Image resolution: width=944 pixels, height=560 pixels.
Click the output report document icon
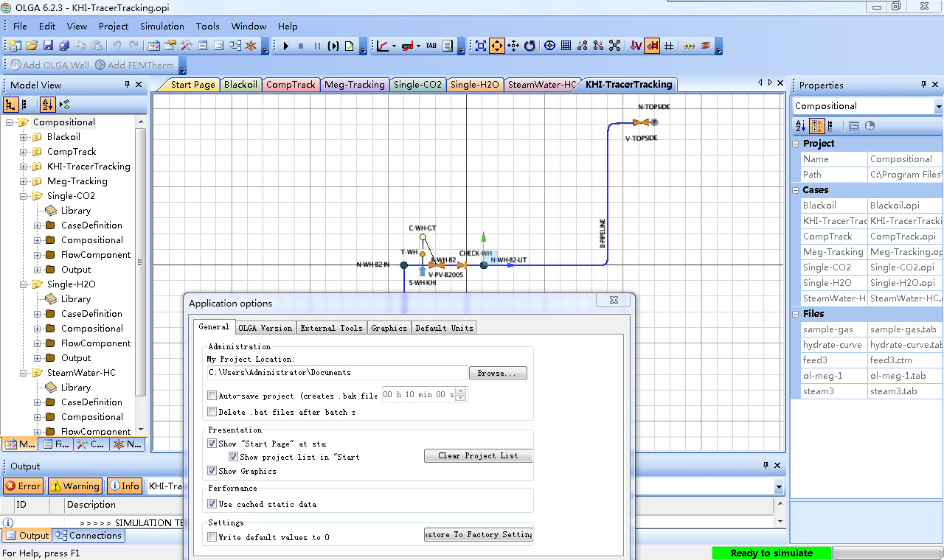click(448, 46)
